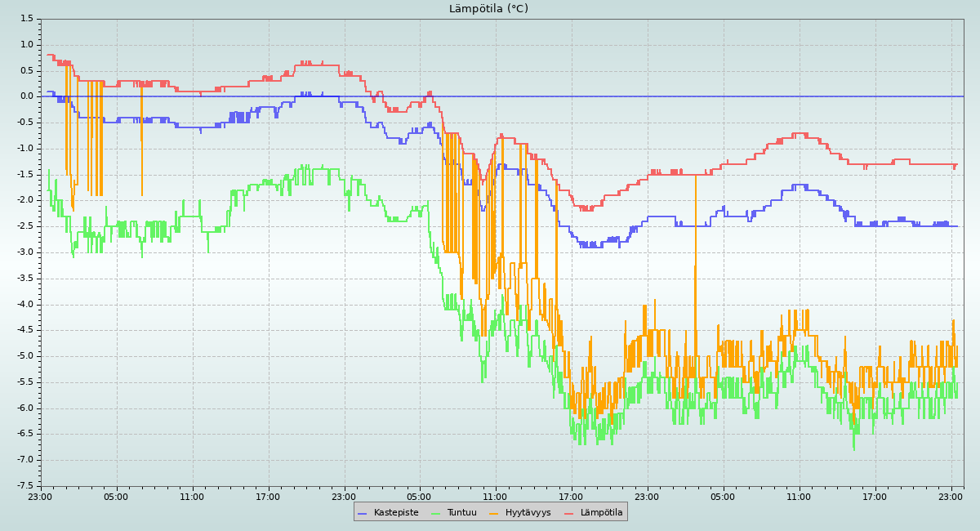Select the 1.5 y-axis tick label
This screenshot has height=531, width=980.
(26, 19)
